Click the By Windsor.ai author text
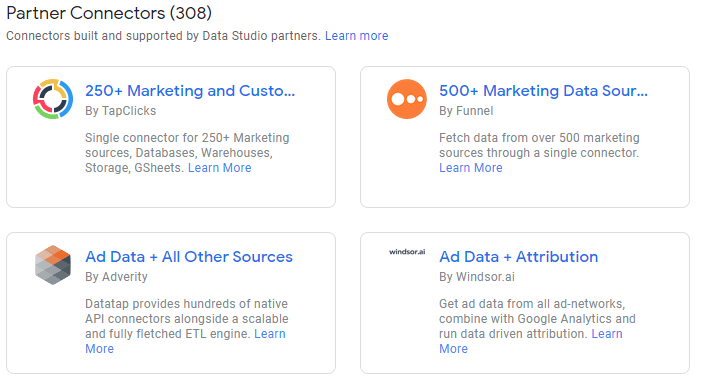This screenshot has width=702, height=381. 477,277
